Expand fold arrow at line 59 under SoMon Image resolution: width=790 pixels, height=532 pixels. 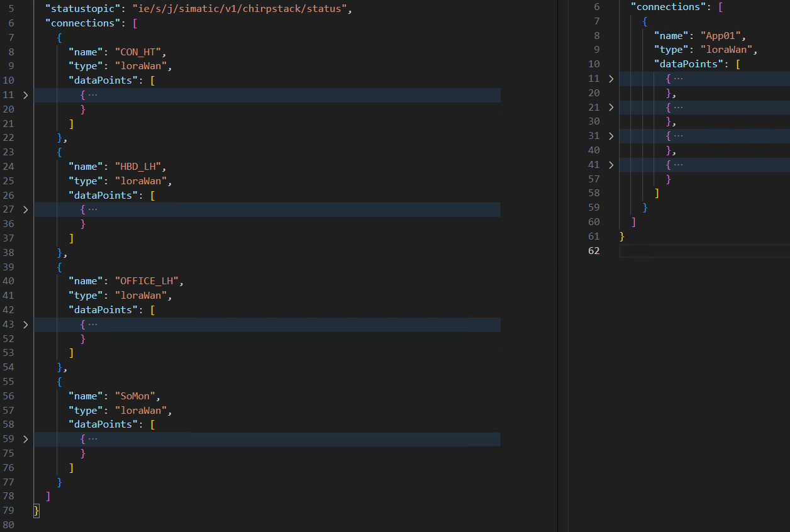click(x=25, y=439)
